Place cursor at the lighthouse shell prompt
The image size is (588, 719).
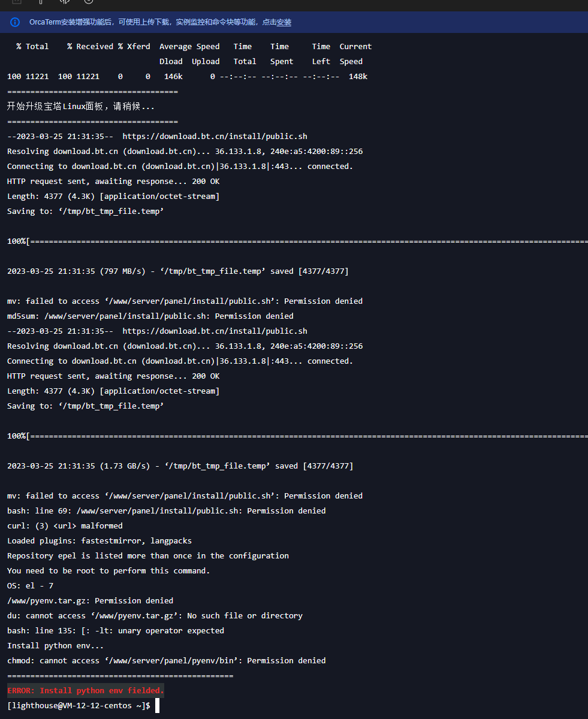tap(79, 706)
